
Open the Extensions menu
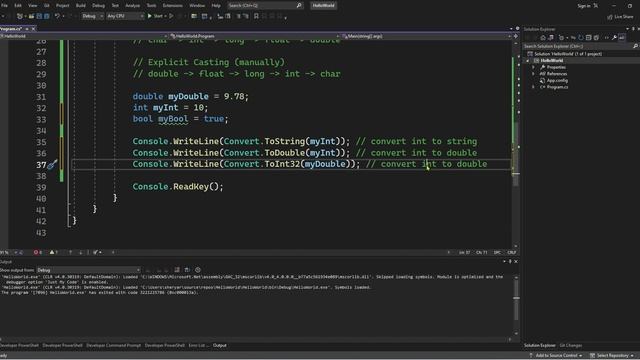(173, 5)
